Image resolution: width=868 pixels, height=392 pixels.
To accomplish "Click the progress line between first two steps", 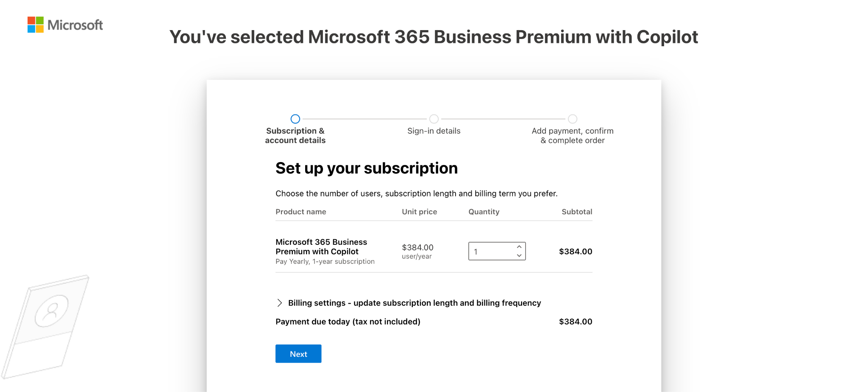I will click(x=364, y=119).
